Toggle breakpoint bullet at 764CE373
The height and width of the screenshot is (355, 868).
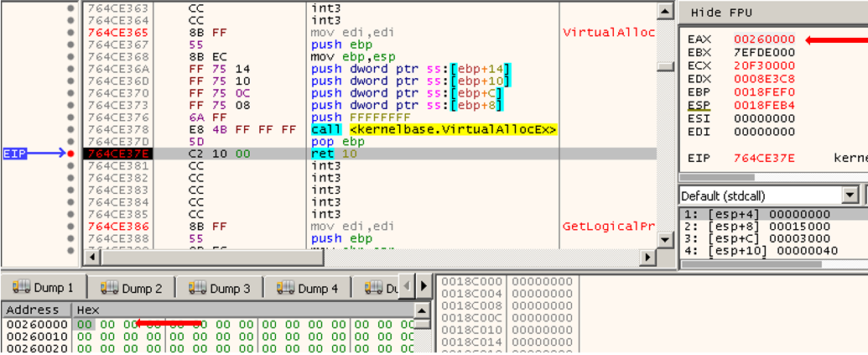point(70,105)
